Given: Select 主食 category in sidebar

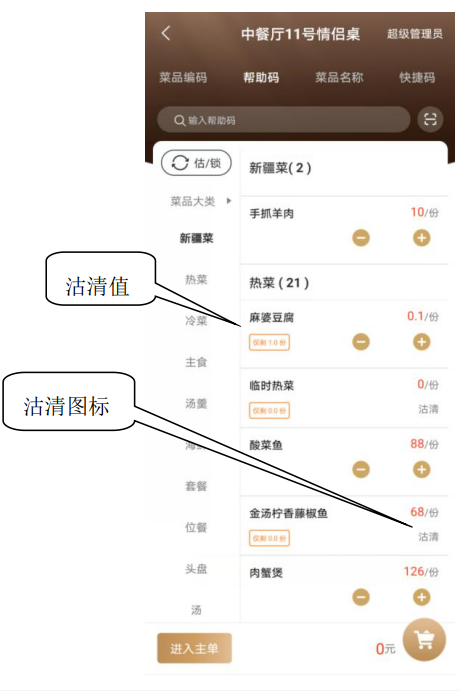Looking at the screenshot, I should coord(196,362).
